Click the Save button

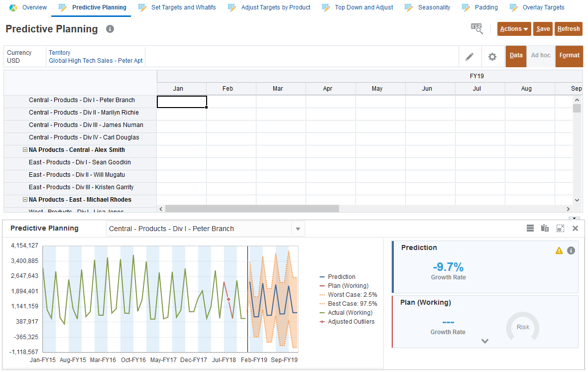543,29
